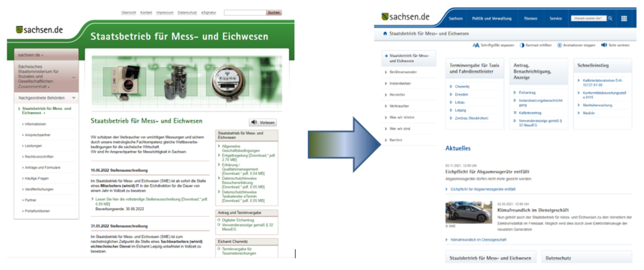This screenshot has height=270, width=644.
Task: Expand the Sächsisches Staatsministerium section arrow
Action: [x=73, y=78]
